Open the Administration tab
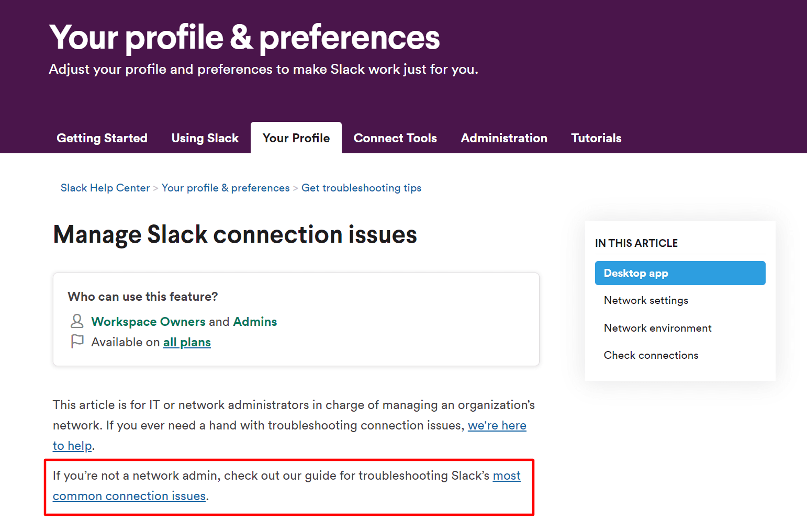Screen dimensions: 807x532 tap(504, 138)
